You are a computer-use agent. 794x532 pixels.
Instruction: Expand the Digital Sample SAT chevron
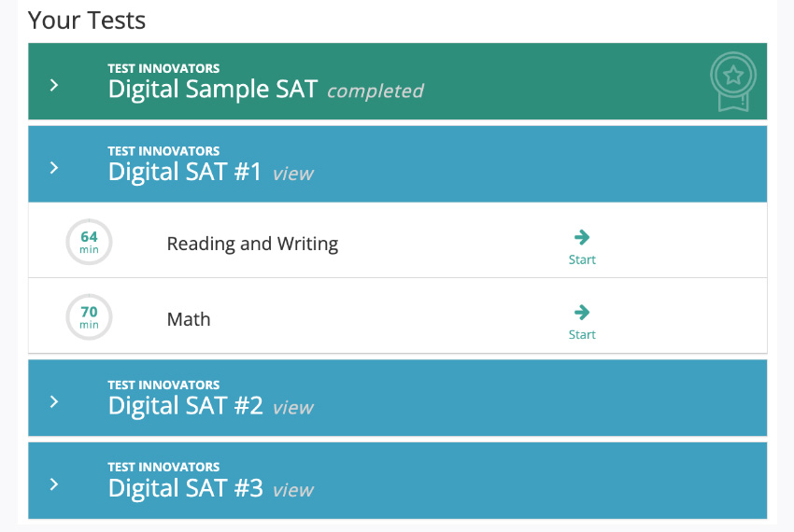[54, 85]
